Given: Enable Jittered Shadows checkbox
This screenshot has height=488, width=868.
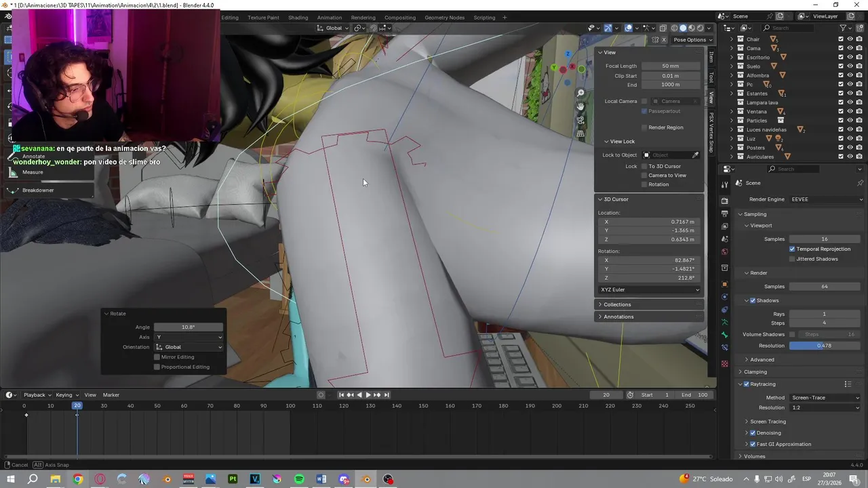Looking at the screenshot, I should point(792,259).
